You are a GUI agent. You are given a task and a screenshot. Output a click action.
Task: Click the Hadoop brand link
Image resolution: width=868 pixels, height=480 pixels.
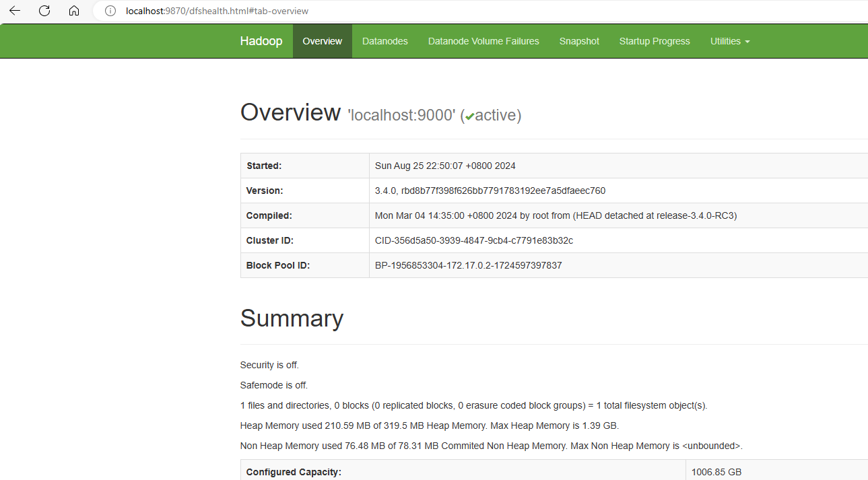click(x=261, y=41)
